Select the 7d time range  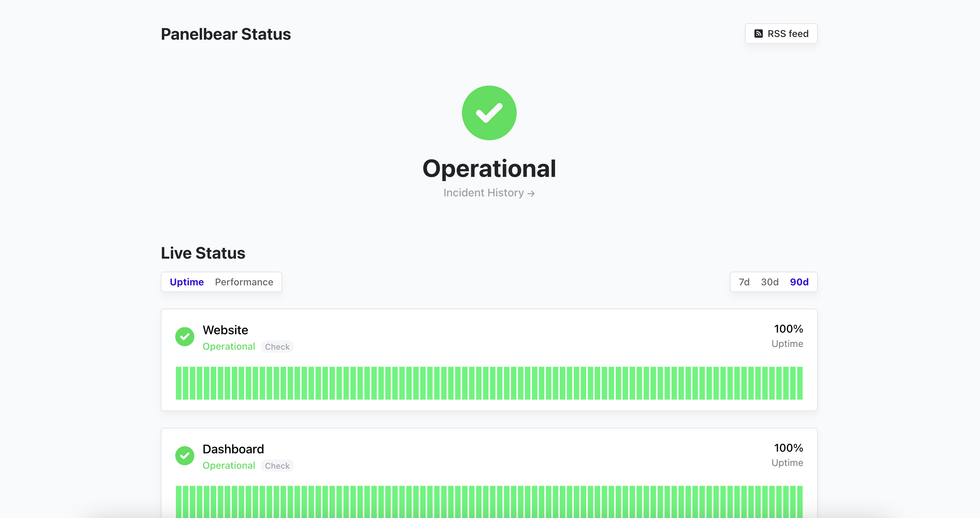tap(744, 282)
